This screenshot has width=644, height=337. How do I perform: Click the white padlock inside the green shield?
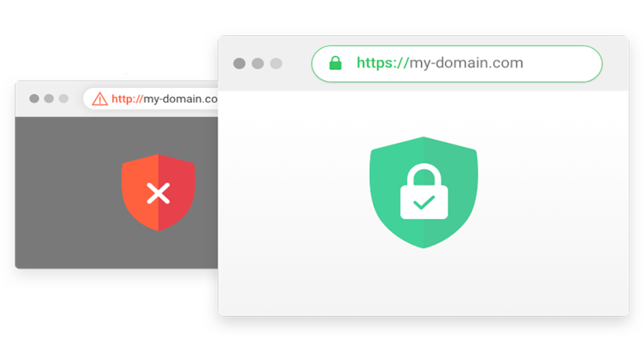tap(424, 191)
